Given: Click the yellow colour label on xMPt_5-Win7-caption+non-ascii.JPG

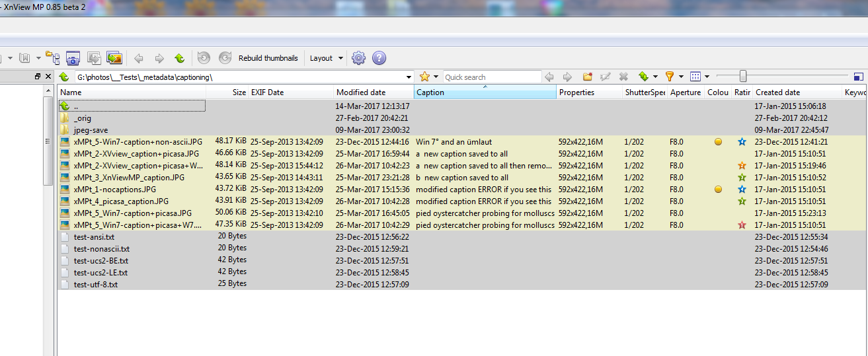Looking at the screenshot, I should (718, 142).
